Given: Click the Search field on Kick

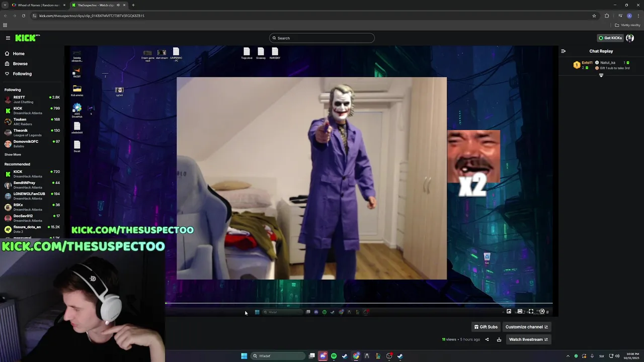Looking at the screenshot, I should (322, 38).
